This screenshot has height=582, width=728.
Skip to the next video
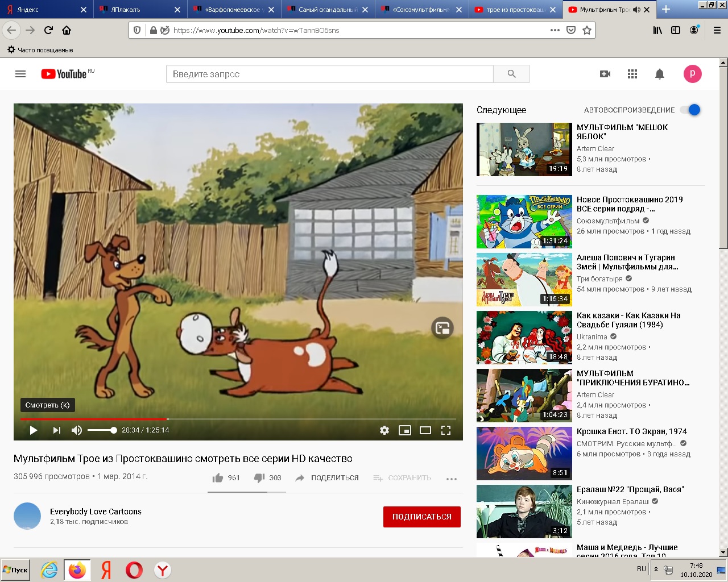pos(57,430)
